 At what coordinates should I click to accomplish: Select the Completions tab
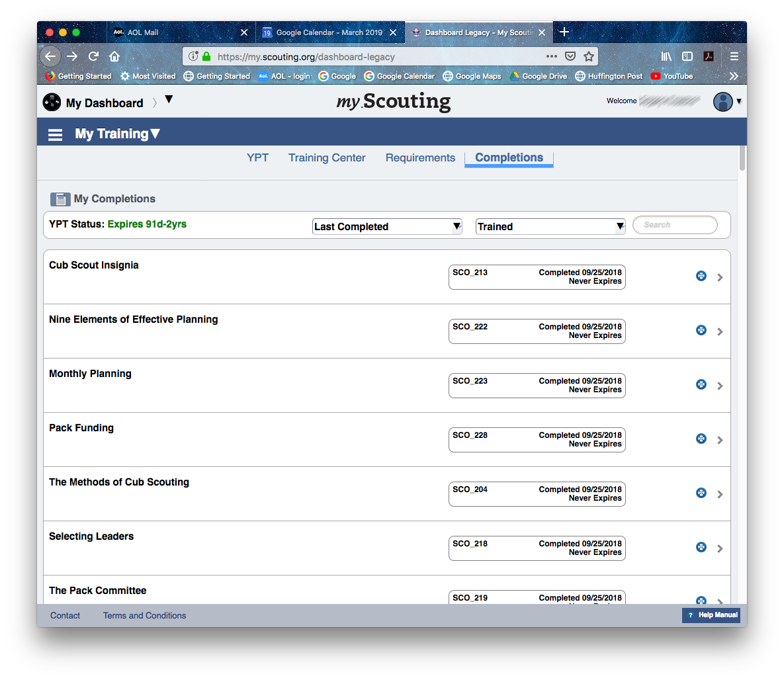[509, 158]
